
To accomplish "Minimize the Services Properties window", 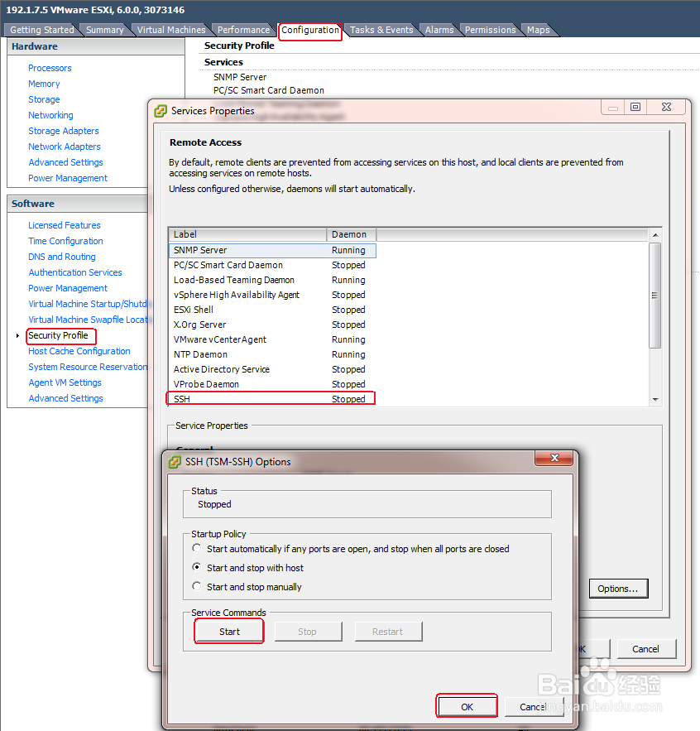I will tap(613, 107).
